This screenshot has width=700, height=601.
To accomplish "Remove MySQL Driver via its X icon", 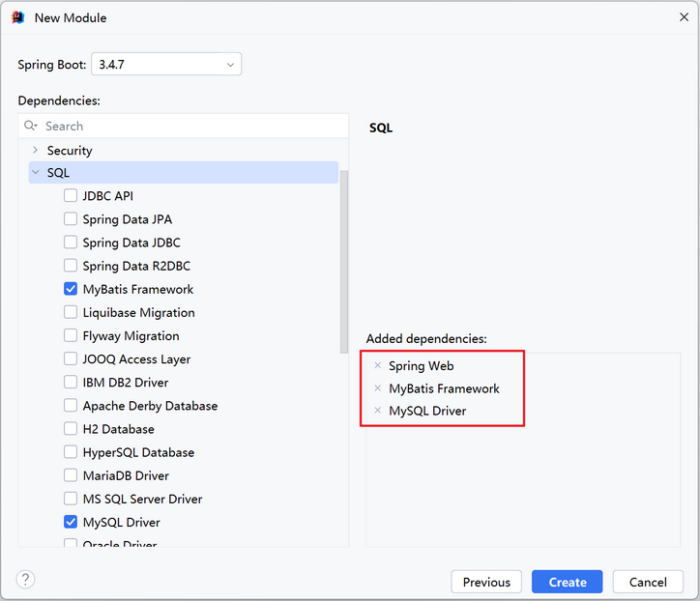I will (378, 411).
